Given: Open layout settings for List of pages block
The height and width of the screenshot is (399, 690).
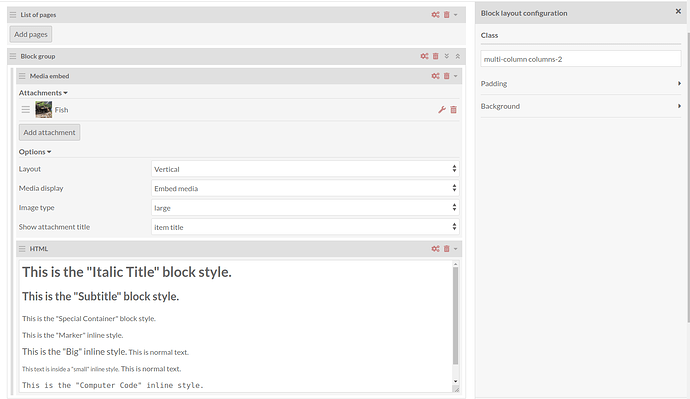Looking at the screenshot, I should pyautogui.click(x=435, y=15).
